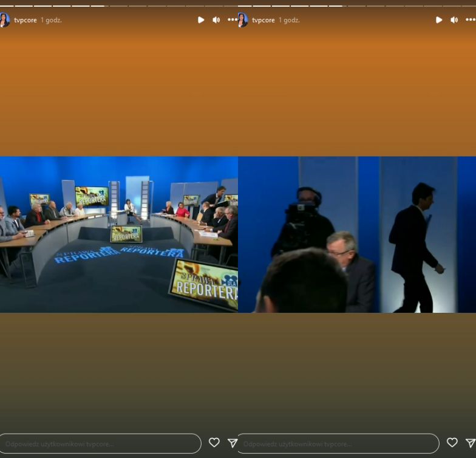Image resolution: width=476 pixels, height=458 pixels.
Task: Play the left tvpcore story
Action: pyautogui.click(x=201, y=20)
